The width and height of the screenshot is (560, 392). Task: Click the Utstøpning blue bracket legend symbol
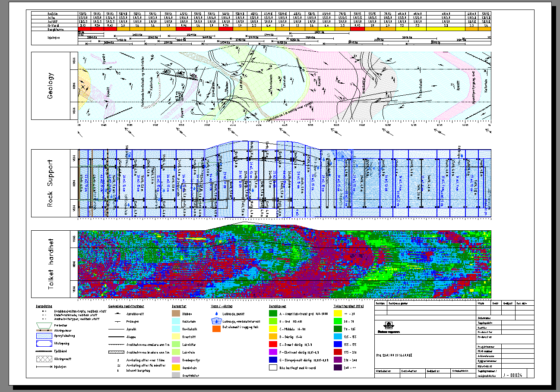[x=44, y=344]
